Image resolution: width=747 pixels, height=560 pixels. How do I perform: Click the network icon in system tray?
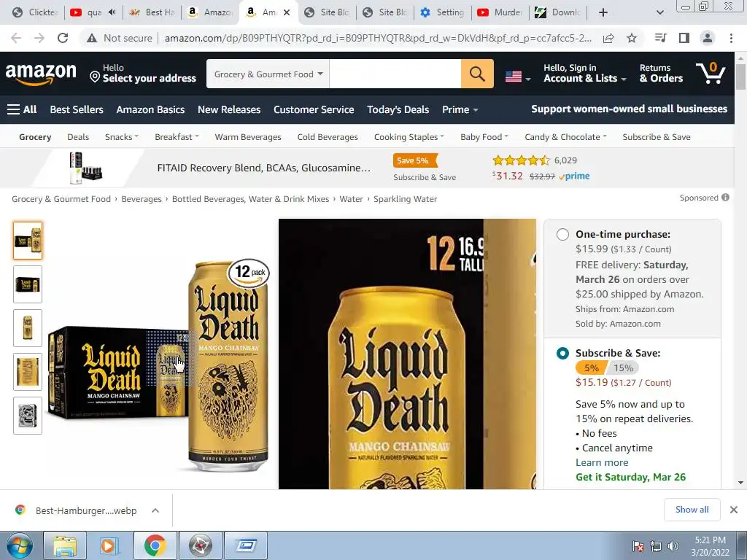(656, 546)
